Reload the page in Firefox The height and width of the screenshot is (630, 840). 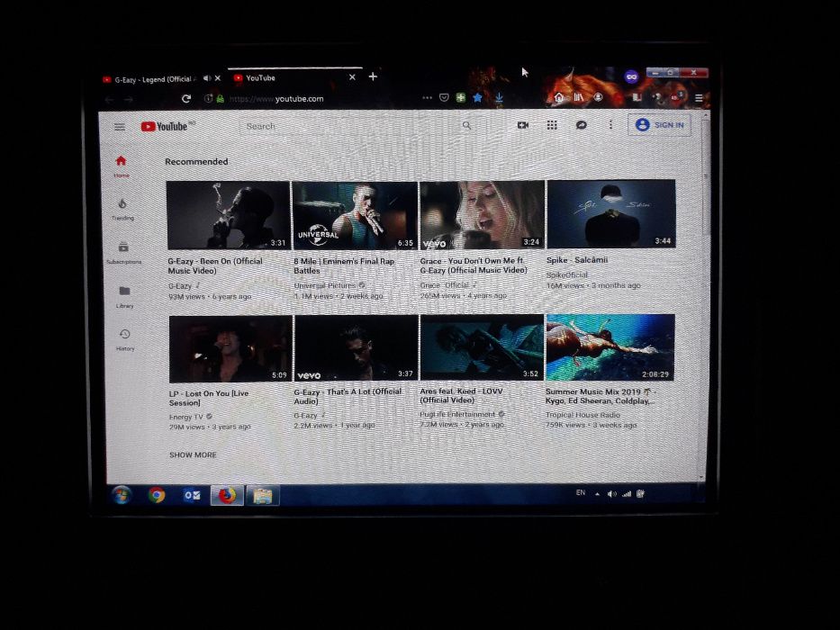pyautogui.click(x=186, y=99)
